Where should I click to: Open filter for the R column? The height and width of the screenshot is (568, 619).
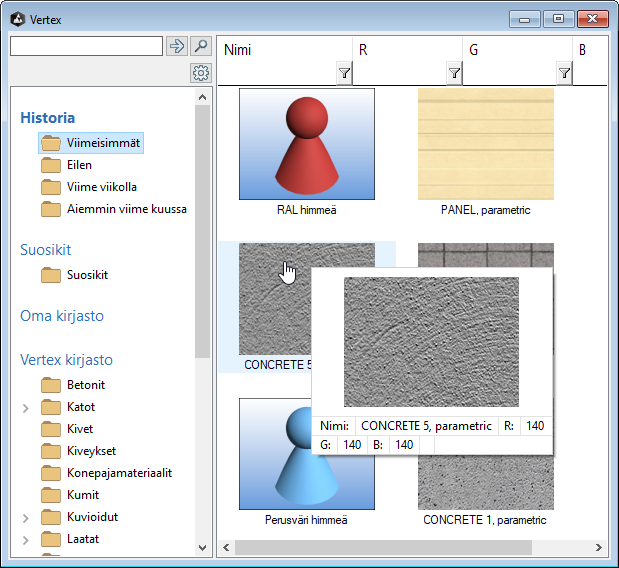pos(454,73)
